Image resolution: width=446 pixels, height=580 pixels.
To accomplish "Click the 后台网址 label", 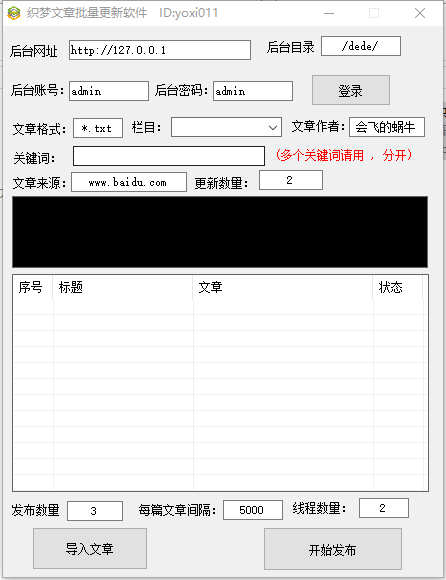I will (34, 51).
